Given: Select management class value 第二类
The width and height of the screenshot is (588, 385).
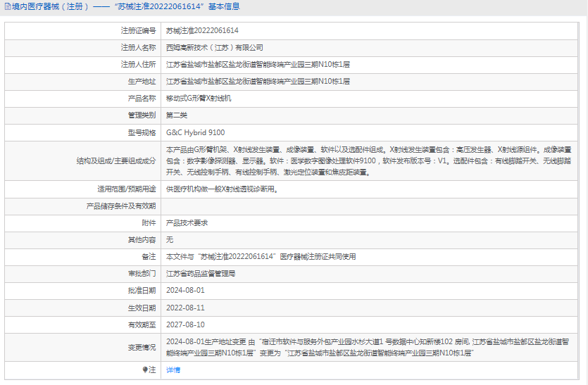Looking at the screenshot, I should pyautogui.click(x=177, y=115).
